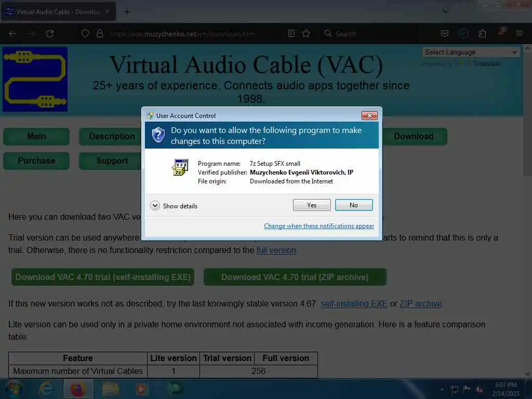The height and width of the screenshot is (399, 532).
Task: Open Change when these notifications appear link
Action: [x=319, y=226]
